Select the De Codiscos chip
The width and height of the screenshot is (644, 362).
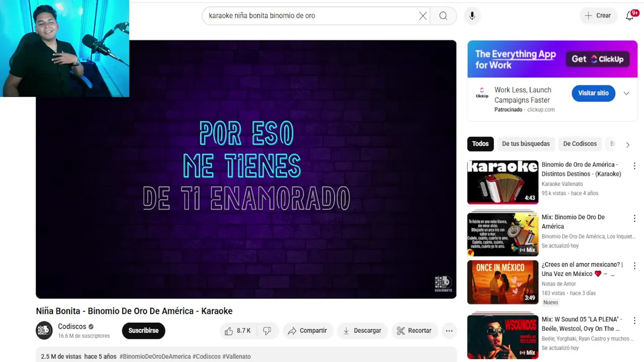click(x=580, y=144)
